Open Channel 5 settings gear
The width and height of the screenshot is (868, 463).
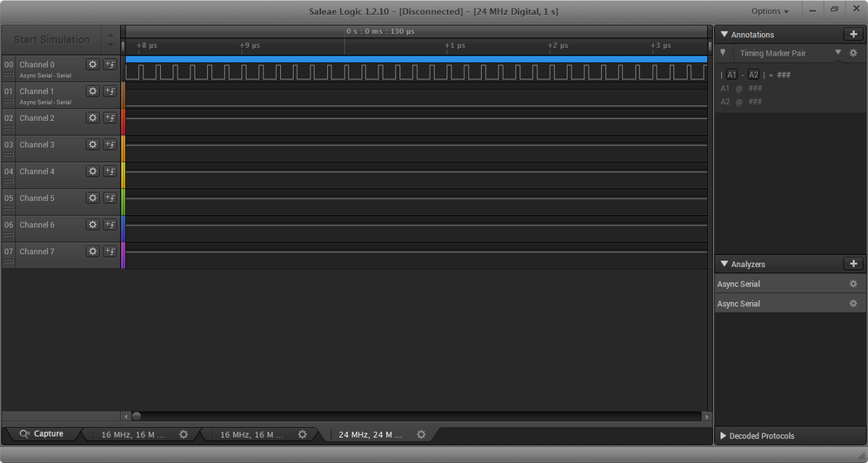(x=92, y=198)
